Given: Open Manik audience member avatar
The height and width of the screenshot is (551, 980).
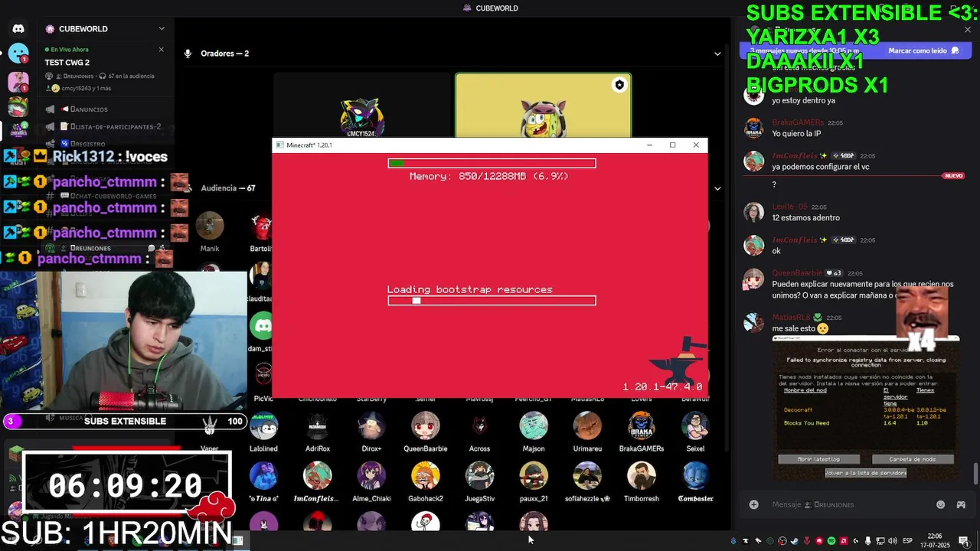Looking at the screenshot, I should pyautogui.click(x=210, y=227).
